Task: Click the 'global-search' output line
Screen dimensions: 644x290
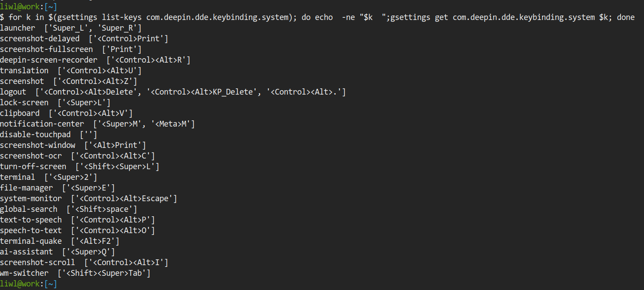Action: click(68, 209)
